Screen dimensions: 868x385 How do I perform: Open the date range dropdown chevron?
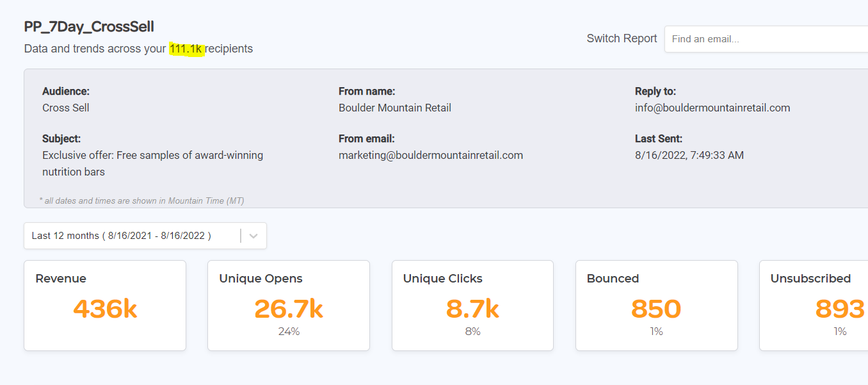253,236
